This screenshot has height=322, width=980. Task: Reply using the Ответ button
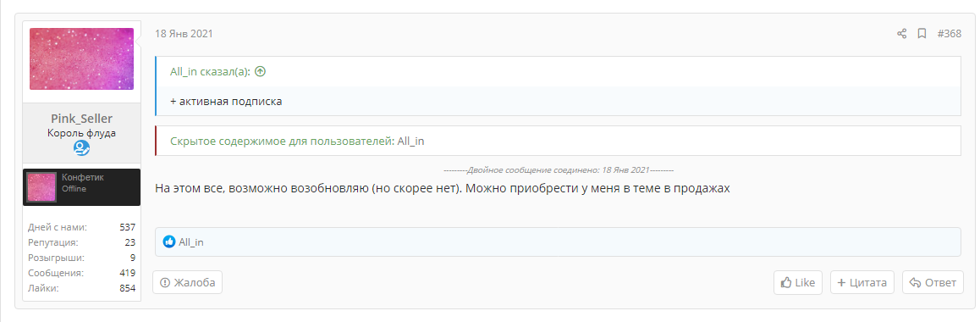pyautogui.click(x=933, y=283)
